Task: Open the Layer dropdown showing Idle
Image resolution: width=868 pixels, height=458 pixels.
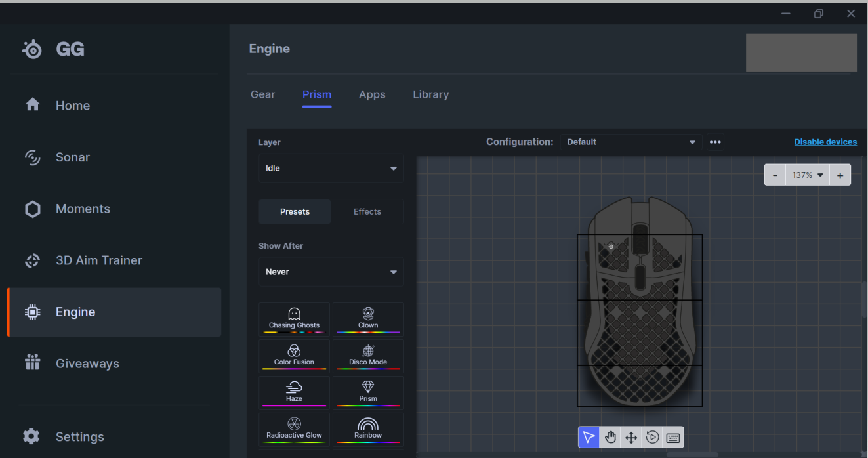Action: point(331,169)
